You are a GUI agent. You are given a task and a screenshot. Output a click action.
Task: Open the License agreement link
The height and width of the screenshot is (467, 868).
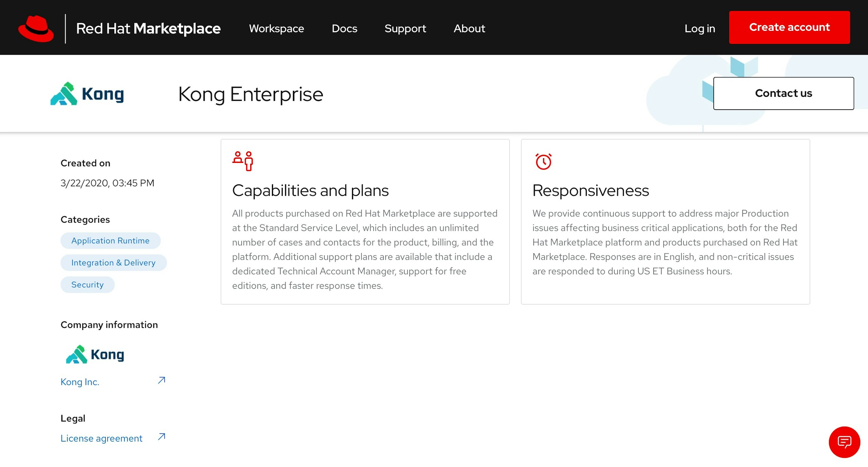coord(101,438)
